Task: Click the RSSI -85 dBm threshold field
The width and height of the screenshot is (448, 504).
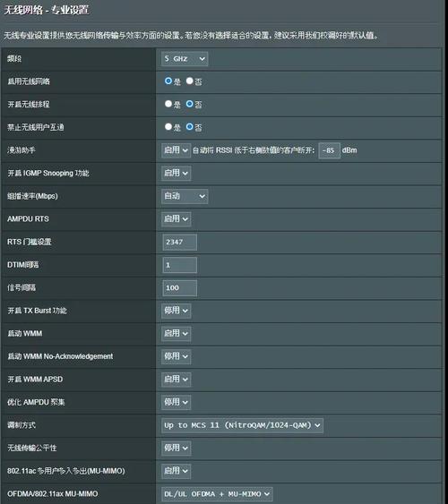Action: (329, 150)
